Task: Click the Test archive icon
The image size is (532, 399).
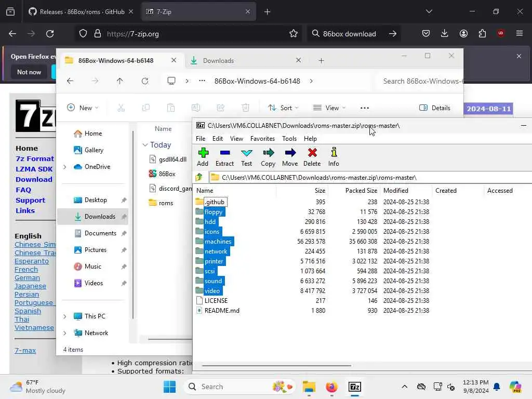Action: click(x=247, y=157)
